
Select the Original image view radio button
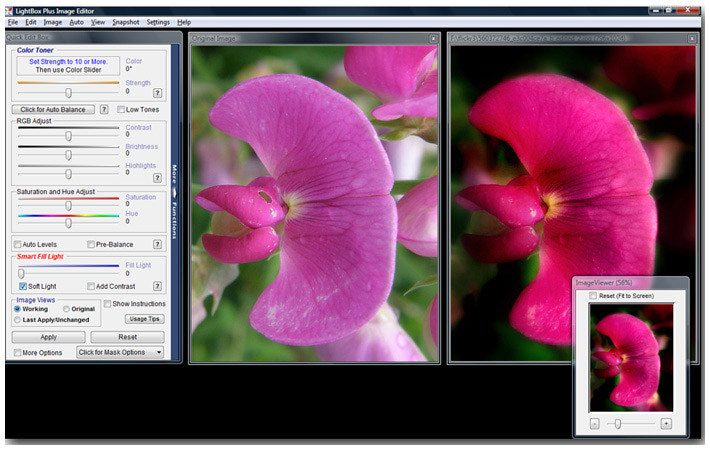tap(67, 309)
